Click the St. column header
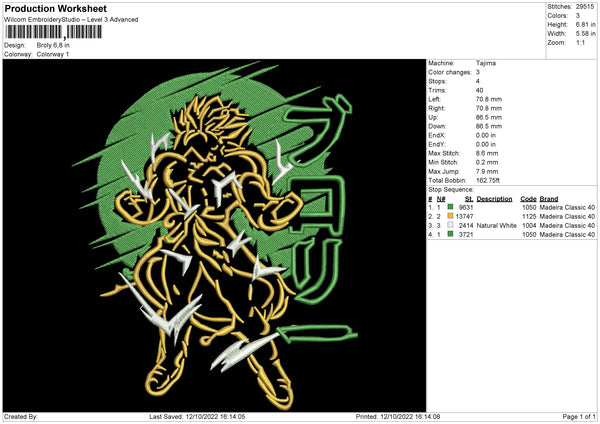This screenshot has width=600, height=424. pyautogui.click(x=468, y=198)
